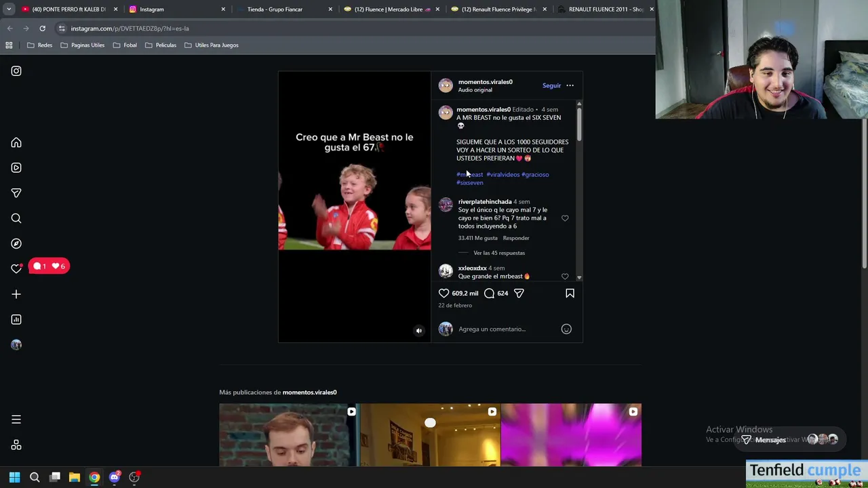Screen dimensions: 868x488
Task: Open the first reel thumbnail with a man
Action: click(x=289, y=435)
